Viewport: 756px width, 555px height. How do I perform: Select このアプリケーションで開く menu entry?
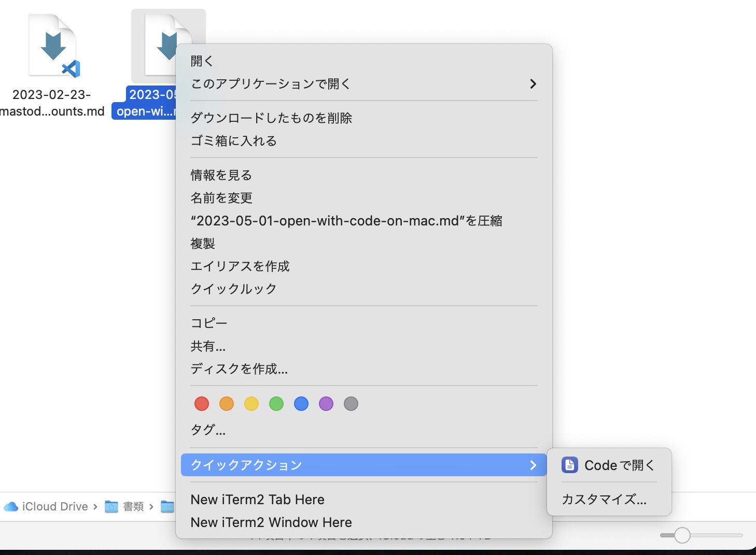[x=363, y=83]
